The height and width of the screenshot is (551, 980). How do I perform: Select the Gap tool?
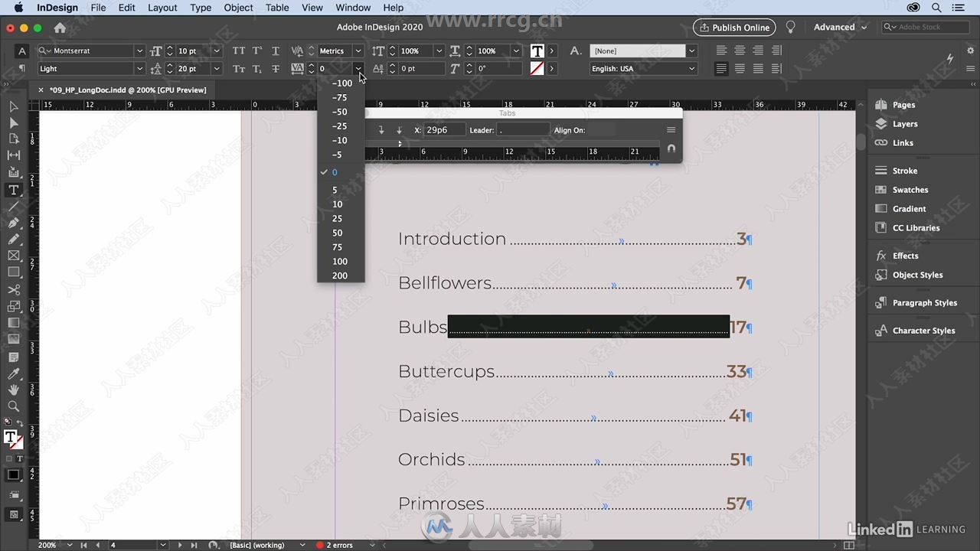14,155
